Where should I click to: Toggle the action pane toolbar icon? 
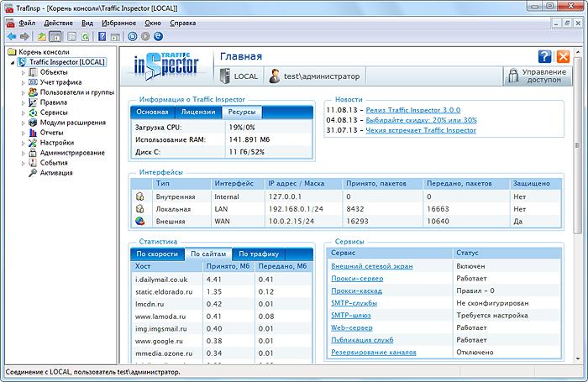click(116, 36)
